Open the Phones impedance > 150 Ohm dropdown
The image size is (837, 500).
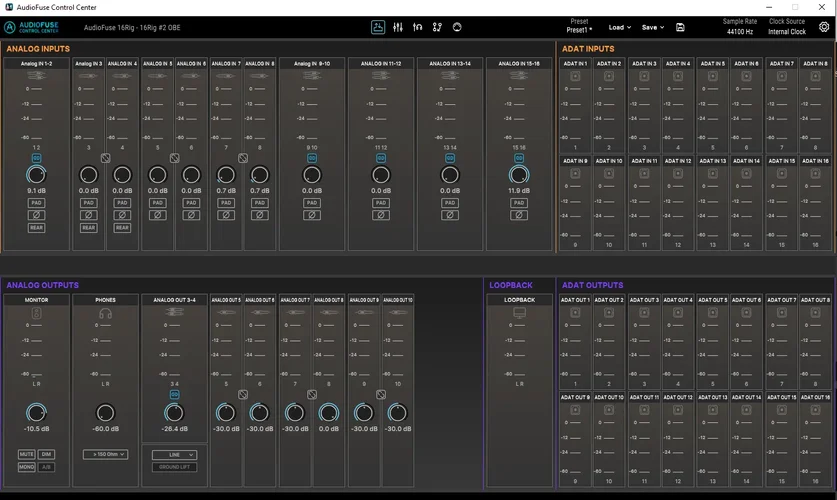(x=105, y=454)
